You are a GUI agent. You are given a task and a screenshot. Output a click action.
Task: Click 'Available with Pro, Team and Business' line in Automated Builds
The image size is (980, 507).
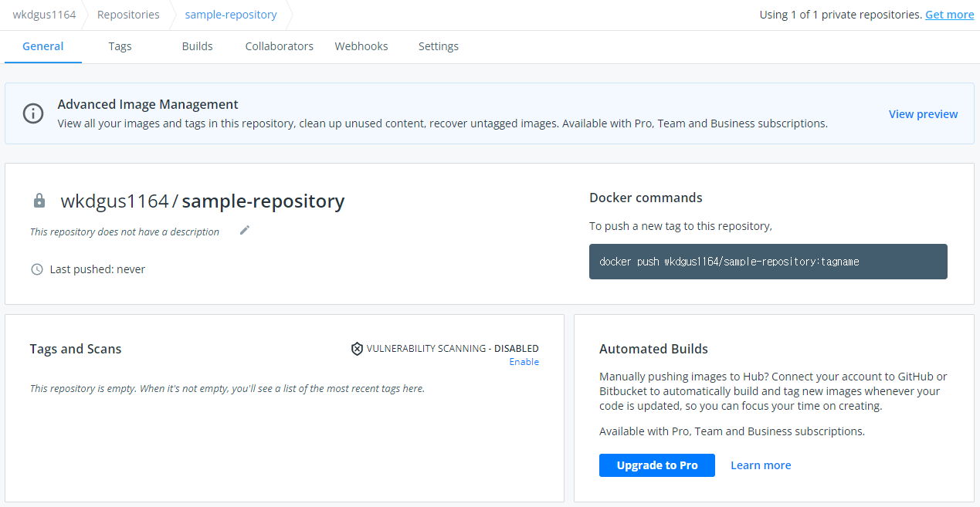(x=732, y=431)
